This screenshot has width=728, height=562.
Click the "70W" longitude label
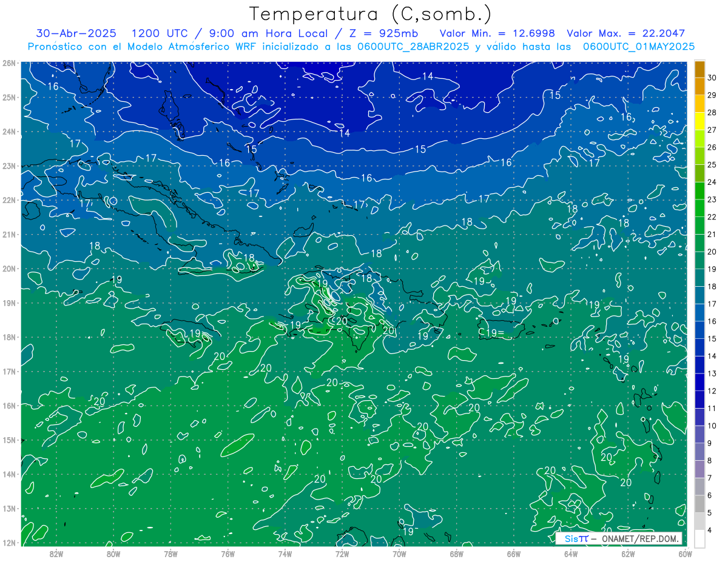(x=399, y=554)
